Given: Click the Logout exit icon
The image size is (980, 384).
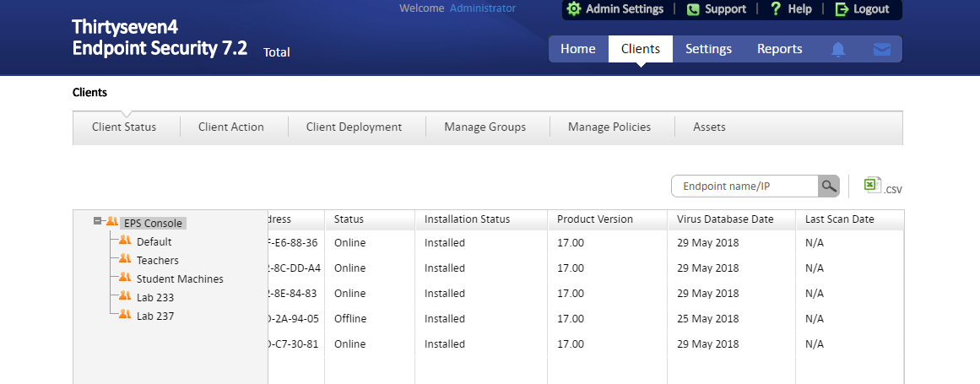Looking at the screenshot, I should point(842,9).
